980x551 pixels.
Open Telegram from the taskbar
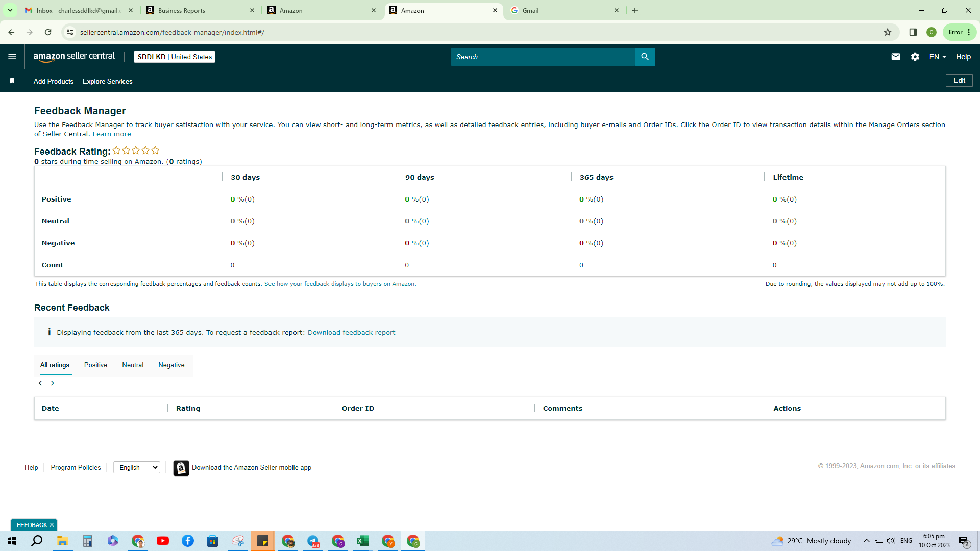(313, 541)
